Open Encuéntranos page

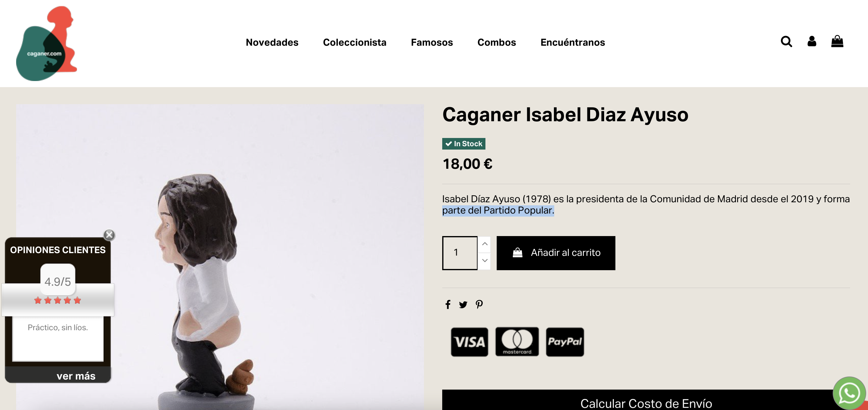tap(572, 42)
